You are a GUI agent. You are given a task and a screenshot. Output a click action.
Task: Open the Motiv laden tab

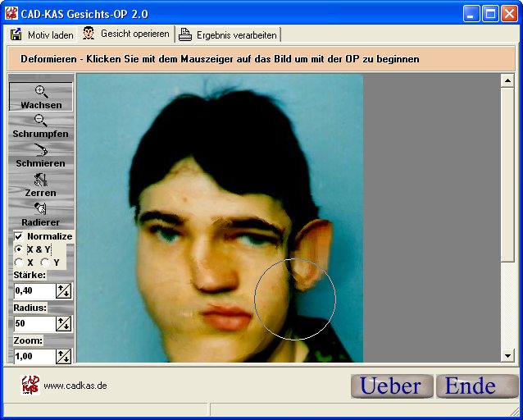(x=42, y=34)
